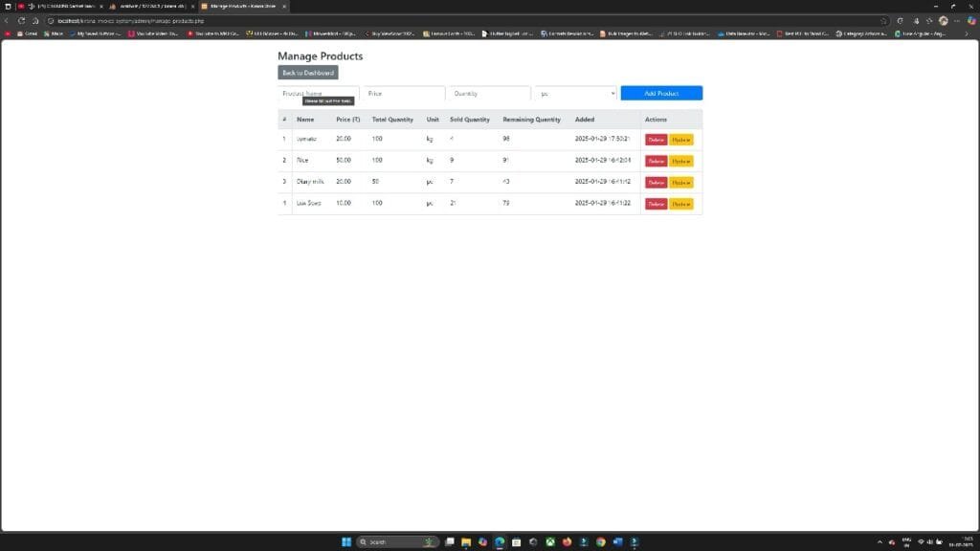This screenshot has height=551, width=980.
Task: Click inside the Quantity field
Action: click(x=488, y=93)
